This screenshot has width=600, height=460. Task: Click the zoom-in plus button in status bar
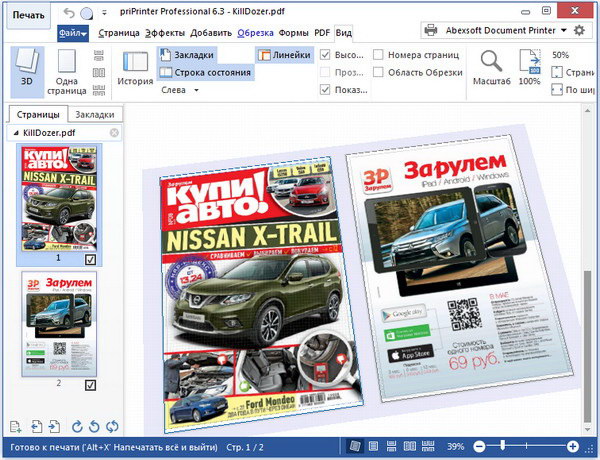[573, 446]
